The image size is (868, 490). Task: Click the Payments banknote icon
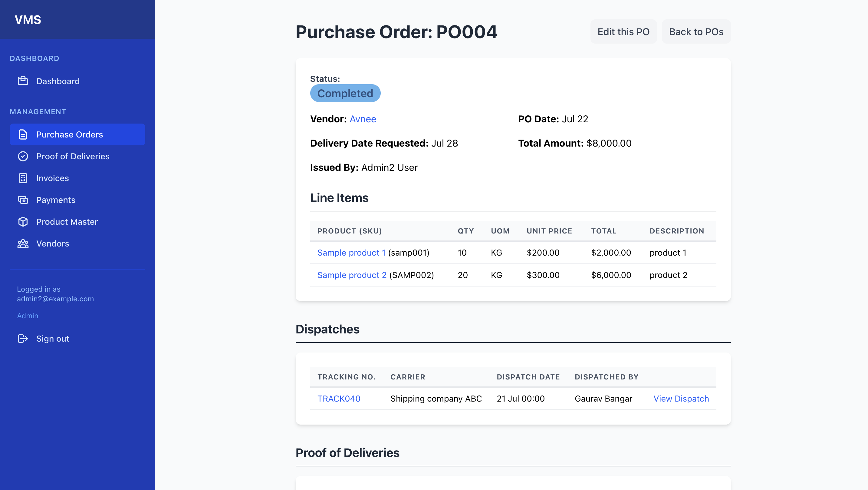click(x=23, y=200)
